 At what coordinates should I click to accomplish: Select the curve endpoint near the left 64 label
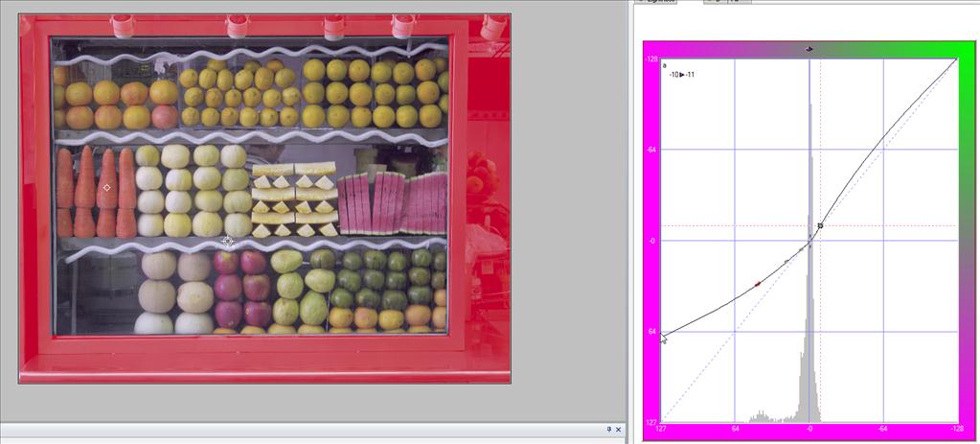662,336
